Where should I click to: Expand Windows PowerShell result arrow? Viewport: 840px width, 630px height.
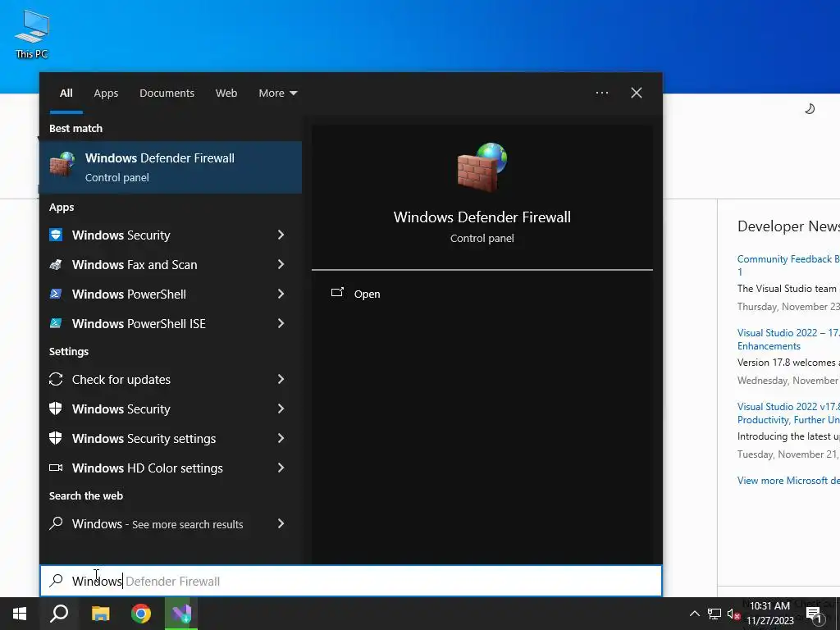pyautogui.click(x=281, y=294)
